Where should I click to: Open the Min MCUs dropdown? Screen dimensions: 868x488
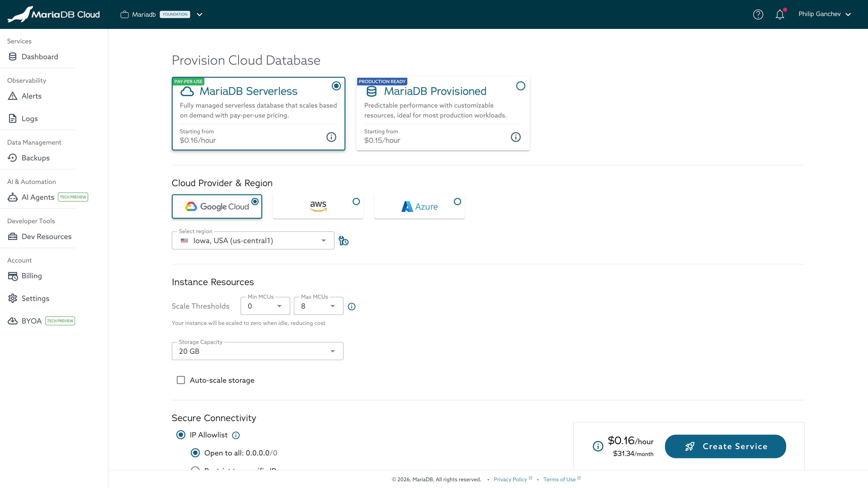[265, 306]
